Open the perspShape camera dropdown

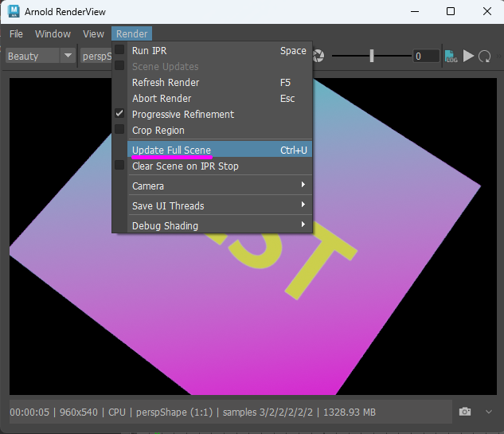96,56
